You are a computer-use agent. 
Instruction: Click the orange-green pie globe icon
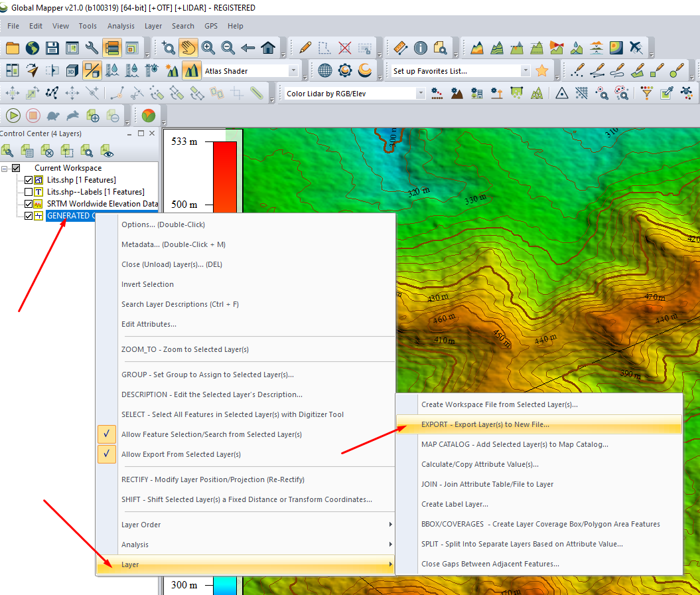[148, 116]
